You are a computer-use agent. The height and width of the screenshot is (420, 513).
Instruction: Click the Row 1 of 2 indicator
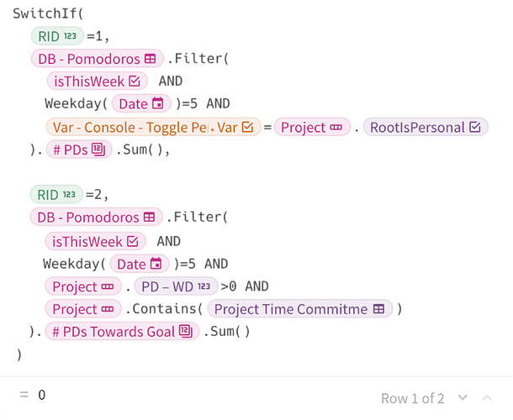pos(413,398)
